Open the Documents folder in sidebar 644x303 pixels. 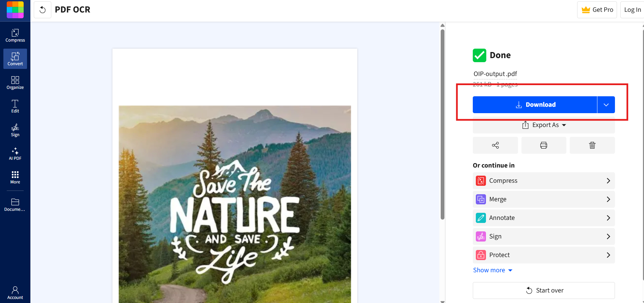(x=15, y=205)
